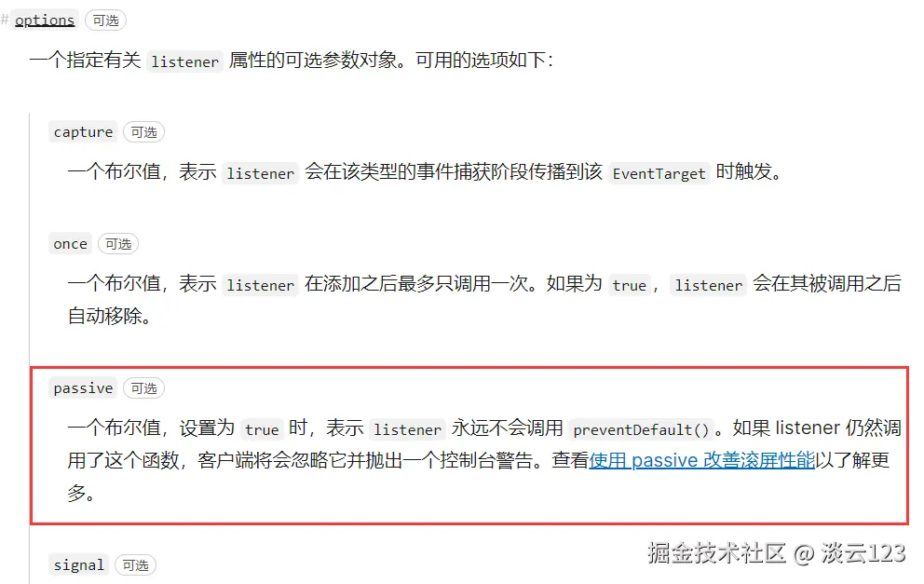Image resolution: width=924 pixels, height=584 pixels.
Task: Click listener code in passive description
Action: (x=407, y=429)
